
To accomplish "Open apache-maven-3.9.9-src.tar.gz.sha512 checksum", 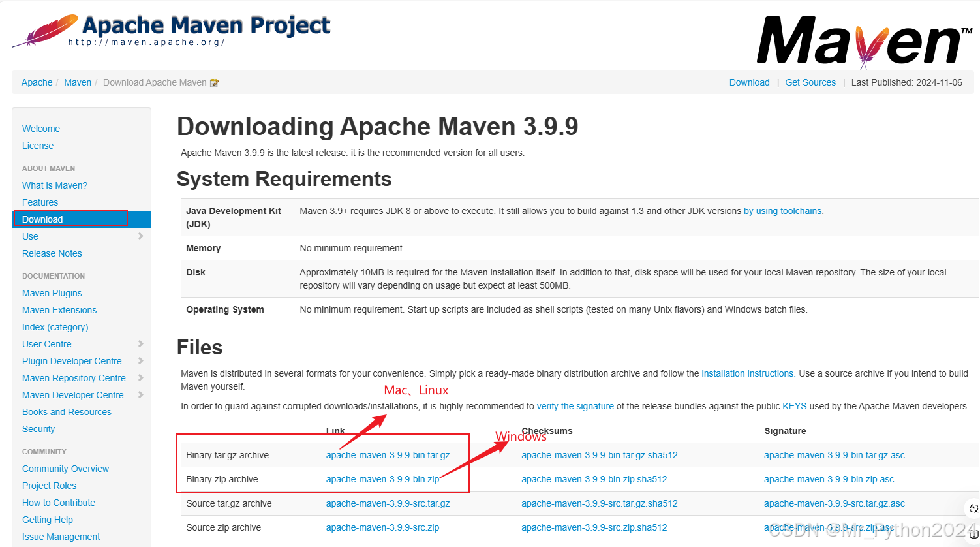I will pyautogui.click(x=599, y=503).
